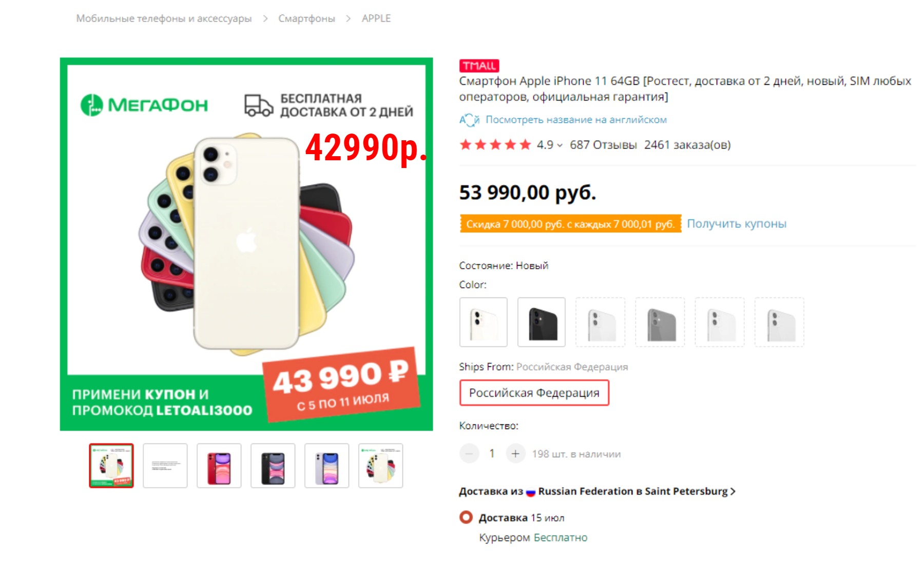Click the TMALL badge icon
Viewport: 924px width, 578px height.
click(479, 66)
